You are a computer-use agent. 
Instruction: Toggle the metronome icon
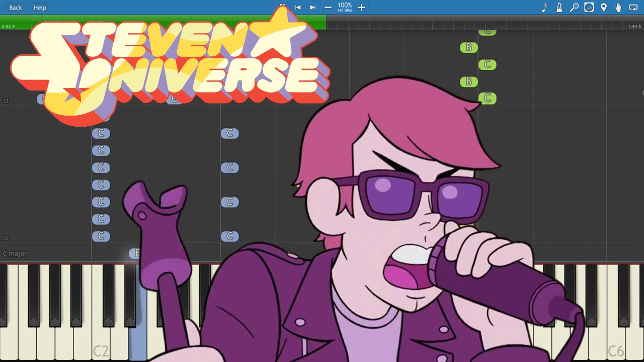(x=559, y=8)
